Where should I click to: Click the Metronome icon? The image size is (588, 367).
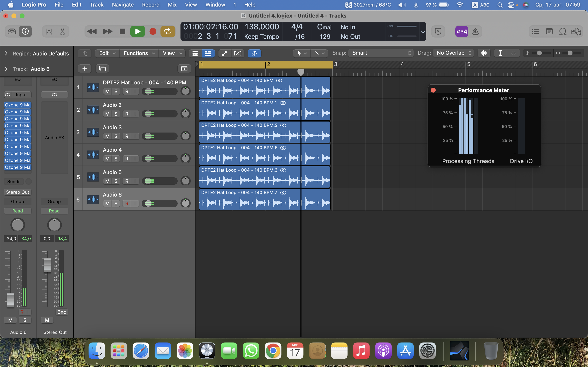coord(475,31)
